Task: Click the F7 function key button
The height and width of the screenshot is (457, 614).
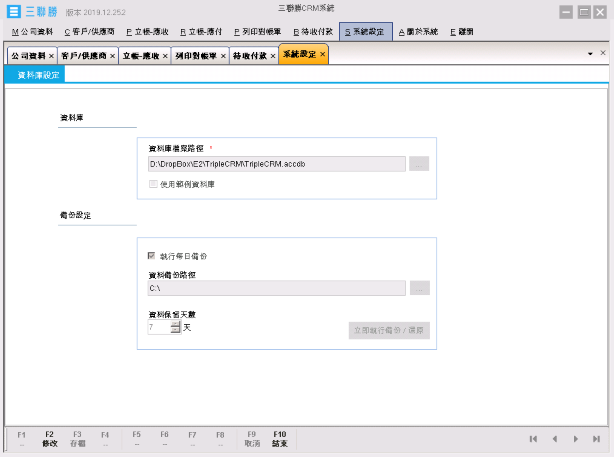Action: click(x=192, y=439)
